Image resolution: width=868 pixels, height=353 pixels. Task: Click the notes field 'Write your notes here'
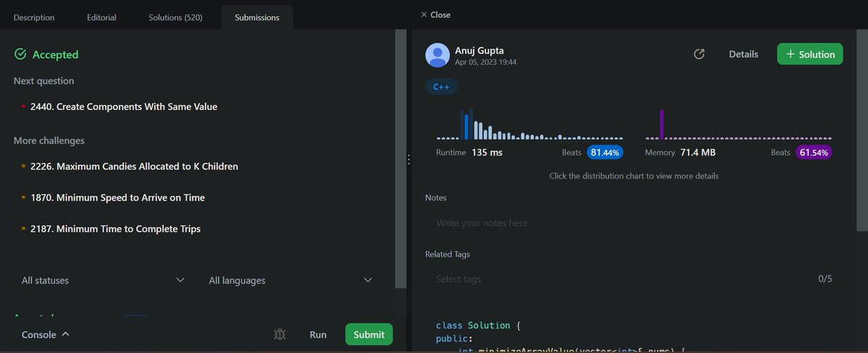[634, 223]
